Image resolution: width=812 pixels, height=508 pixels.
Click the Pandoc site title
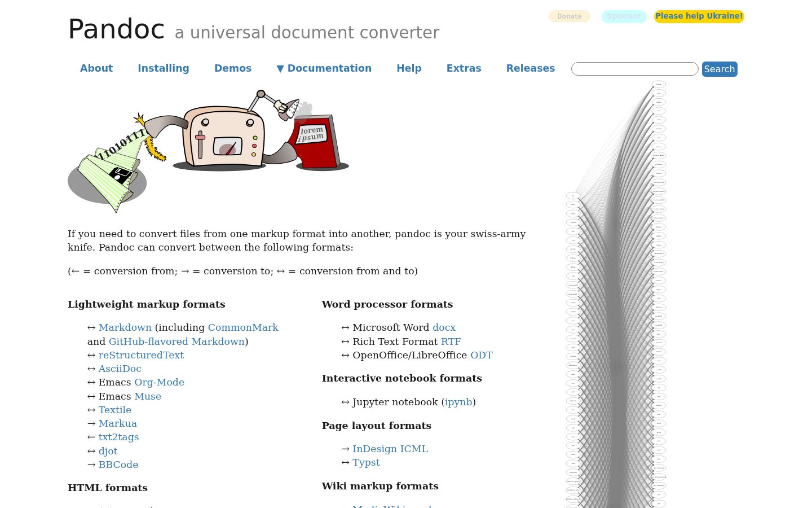tap(116, 29)
